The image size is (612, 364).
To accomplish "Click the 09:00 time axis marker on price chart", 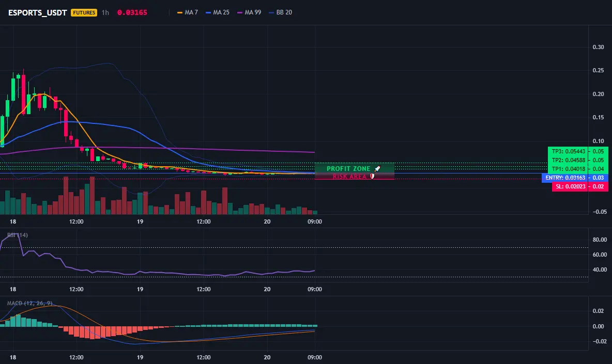I will point(315,221).
